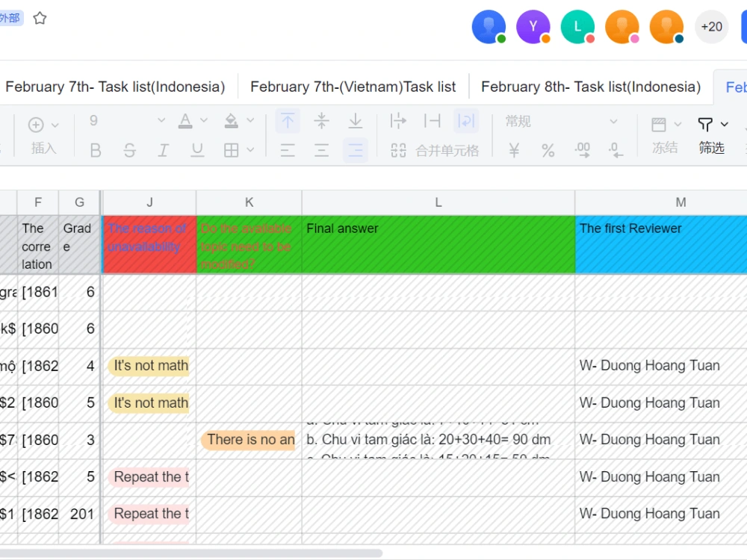
Task: Select column K header
Action: click(x=249, y=203)
